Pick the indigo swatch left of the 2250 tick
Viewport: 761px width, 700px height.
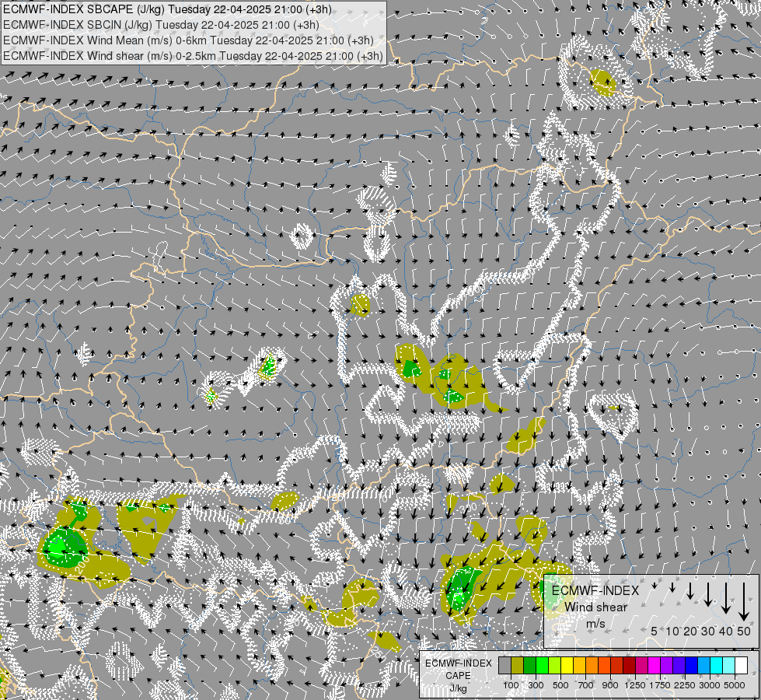(679, 665)
